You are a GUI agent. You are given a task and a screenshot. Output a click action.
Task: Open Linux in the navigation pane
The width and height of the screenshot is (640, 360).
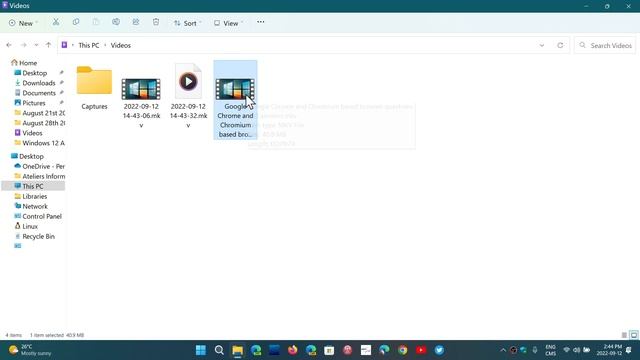(30, 226)
